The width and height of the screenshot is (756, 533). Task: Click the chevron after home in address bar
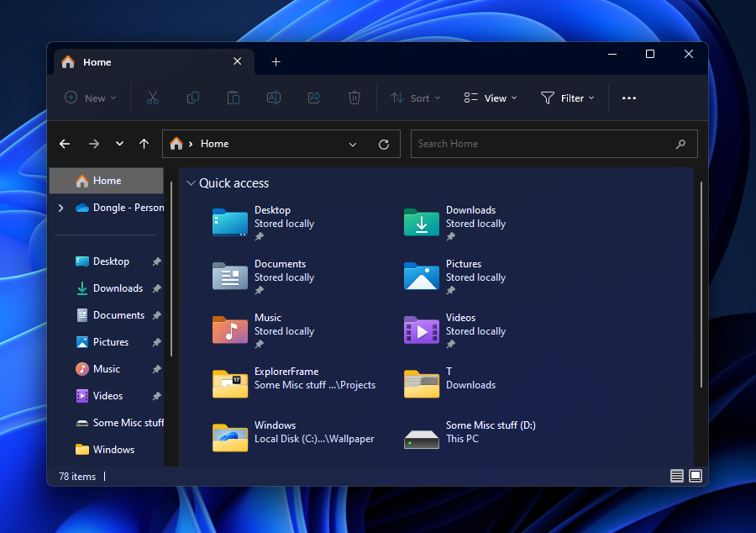[x=191, y=144]
